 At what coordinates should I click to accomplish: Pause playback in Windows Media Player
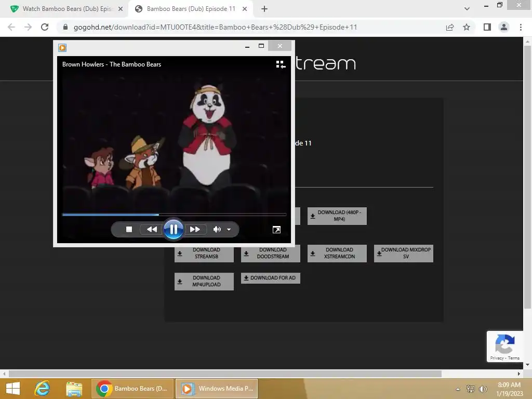(x=173, y=230)
